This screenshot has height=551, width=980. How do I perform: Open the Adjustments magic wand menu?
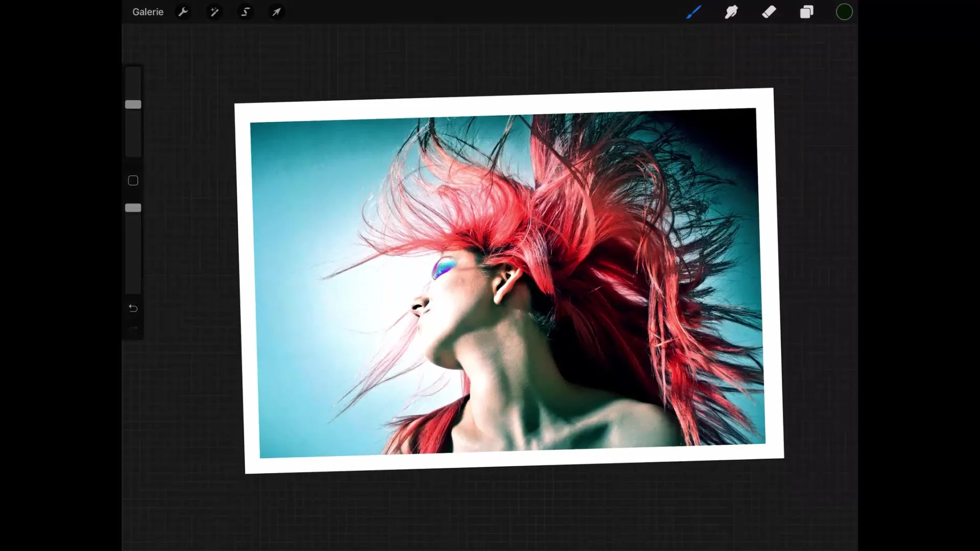pos(214,12)
